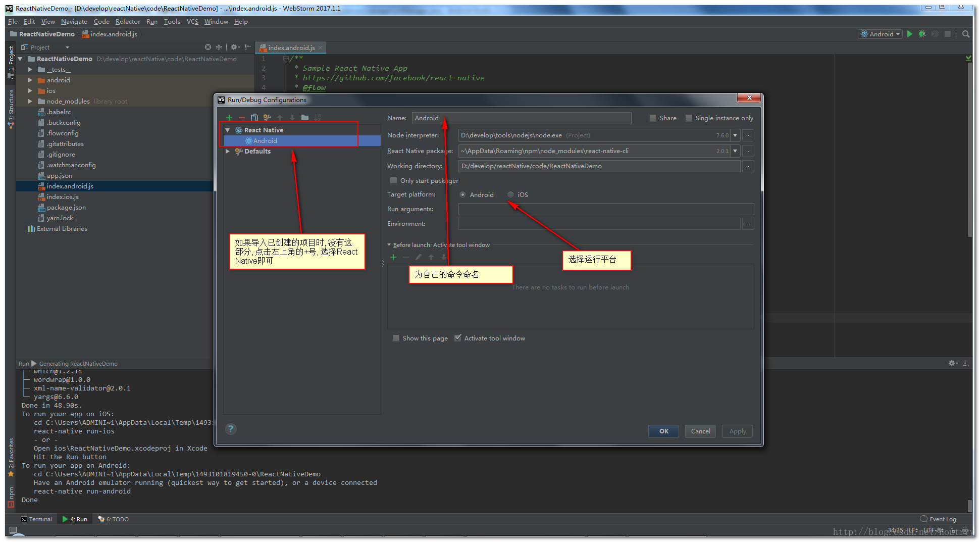Enable Single instance only checkbox
Screen dimensions: 980x542
pyautogui.click(x=689, y=118)
